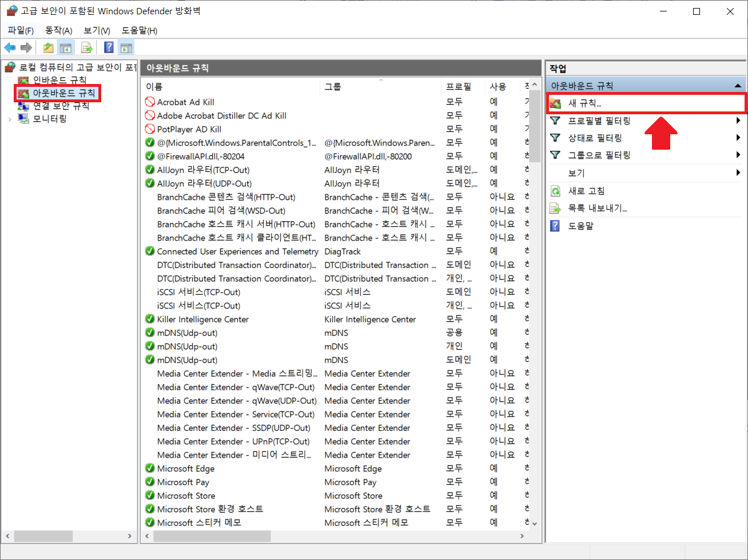Select Microsoft 스티커 메모 rule row
This screenshot has height=560, width=748.
click(x=336, y=522)
